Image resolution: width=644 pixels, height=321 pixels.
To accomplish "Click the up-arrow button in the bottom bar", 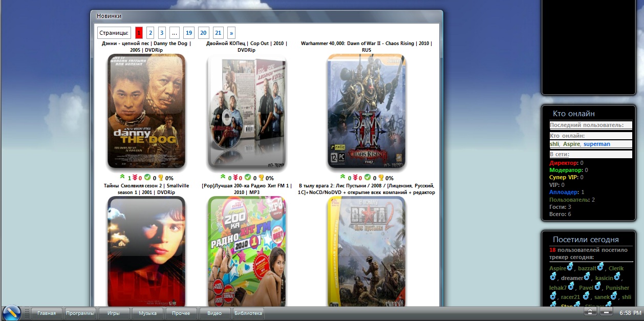I will point(590,312).
